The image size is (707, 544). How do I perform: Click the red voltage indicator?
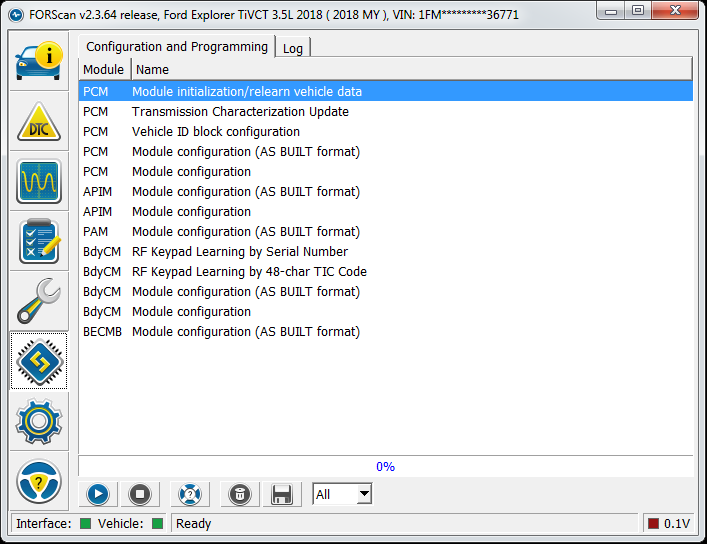(x=653, y=523)
